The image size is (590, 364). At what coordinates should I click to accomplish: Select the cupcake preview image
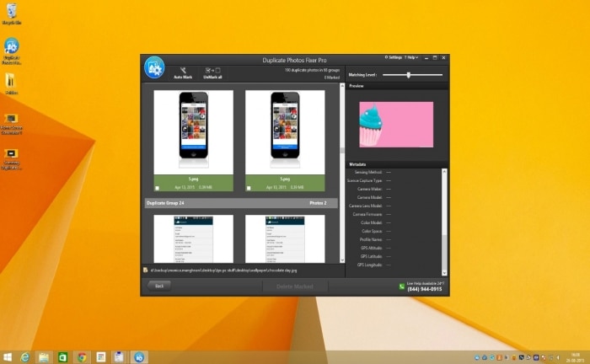(x=395, y=124)
